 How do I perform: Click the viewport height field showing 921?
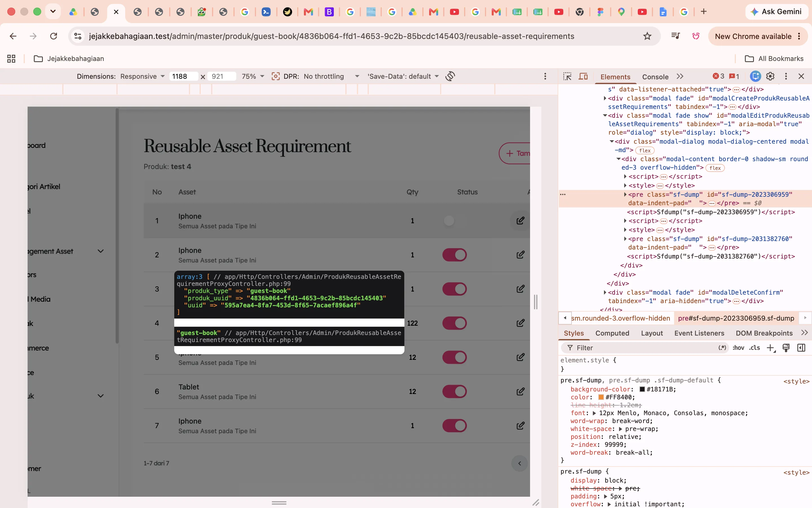pos(222,76)
